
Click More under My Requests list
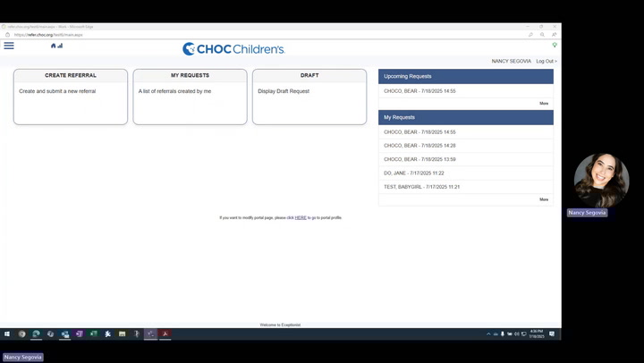coord(544,199)
